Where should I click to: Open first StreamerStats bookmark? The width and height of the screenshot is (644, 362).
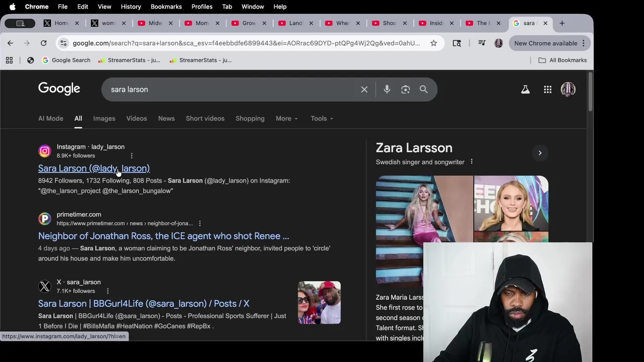click(x=129, y=60)
